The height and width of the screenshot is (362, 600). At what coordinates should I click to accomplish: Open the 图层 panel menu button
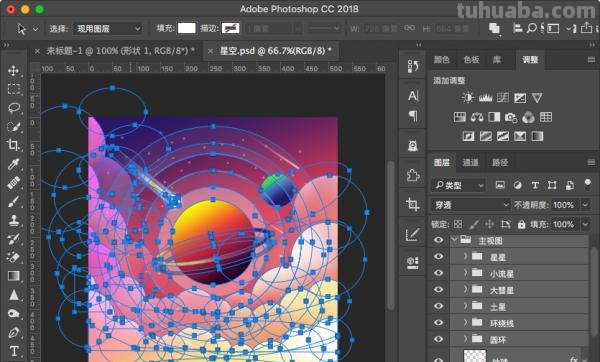click(x=591, y=162)
